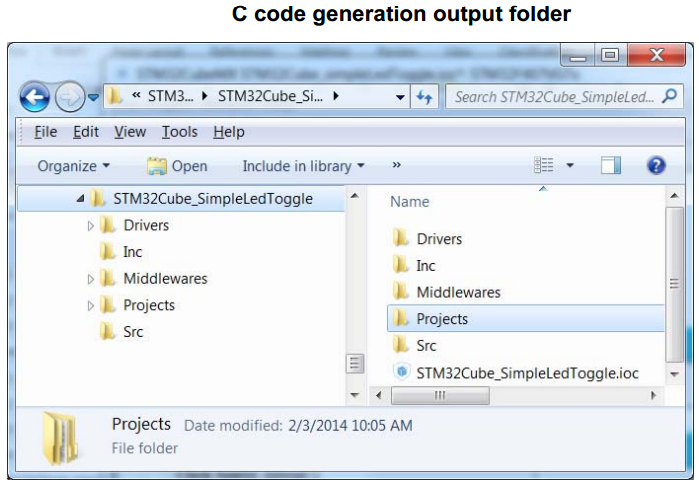Click Drivers folder icon in file list
The height and width of the screenshot is (489, 699).
[401, 237]
